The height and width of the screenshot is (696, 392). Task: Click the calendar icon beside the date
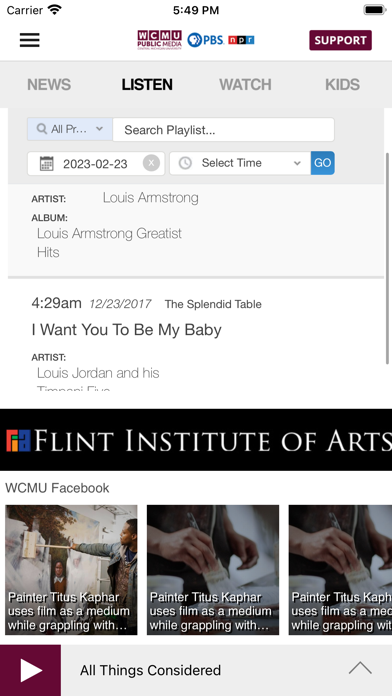click(x=47, y=163)
